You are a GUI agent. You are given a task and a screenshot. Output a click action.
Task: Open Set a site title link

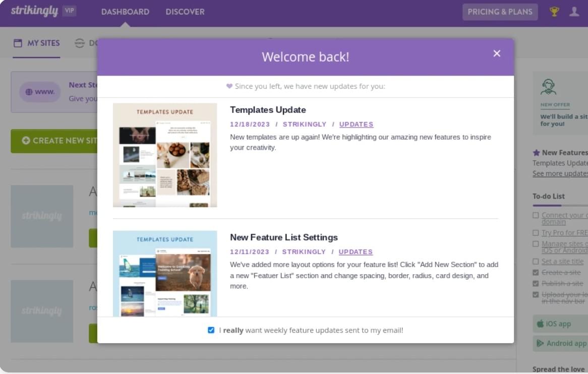tap(562, 261)
